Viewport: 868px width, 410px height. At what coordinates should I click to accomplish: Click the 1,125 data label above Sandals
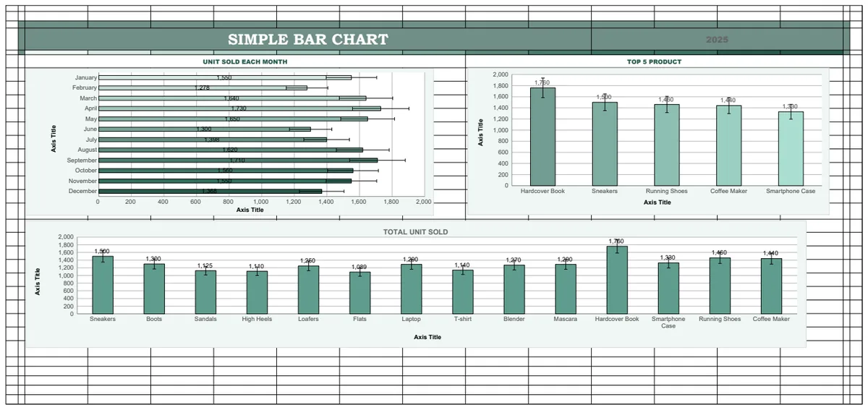[205, 265]
